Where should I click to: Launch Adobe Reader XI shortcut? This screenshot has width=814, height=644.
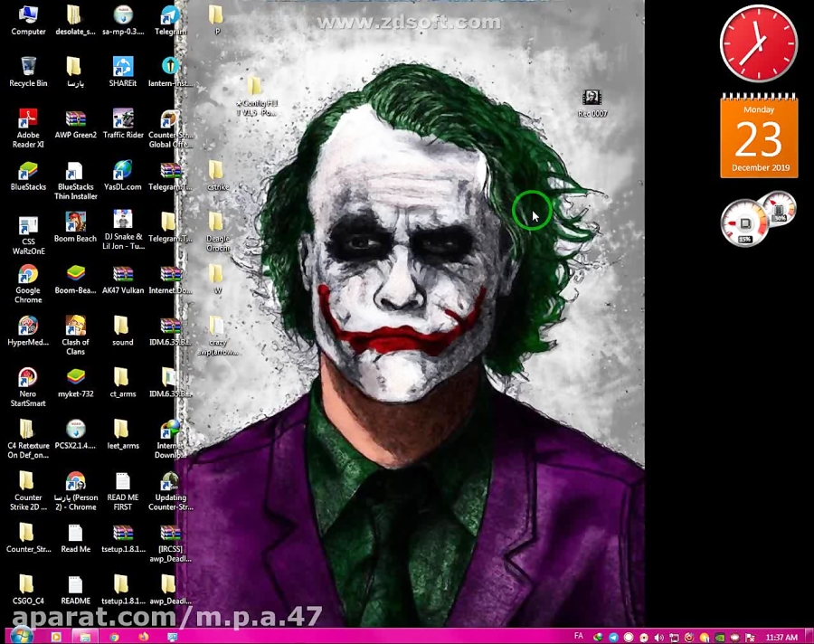28,128
